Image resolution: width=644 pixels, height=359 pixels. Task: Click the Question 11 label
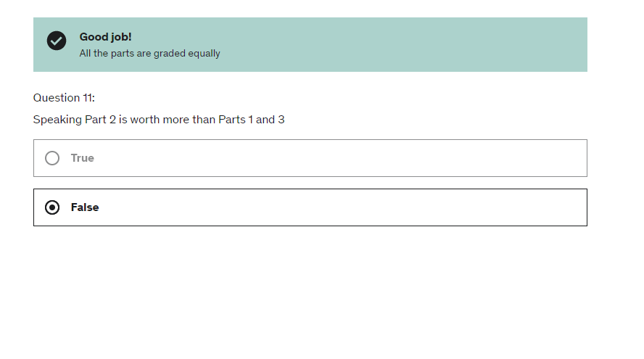pyautogui.click(x=64, y=98)
